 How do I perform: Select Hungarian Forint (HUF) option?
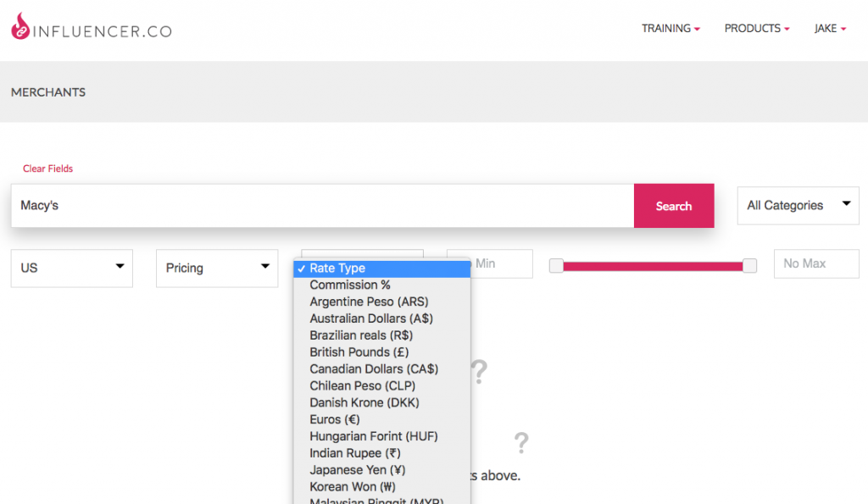click(382, 436)
